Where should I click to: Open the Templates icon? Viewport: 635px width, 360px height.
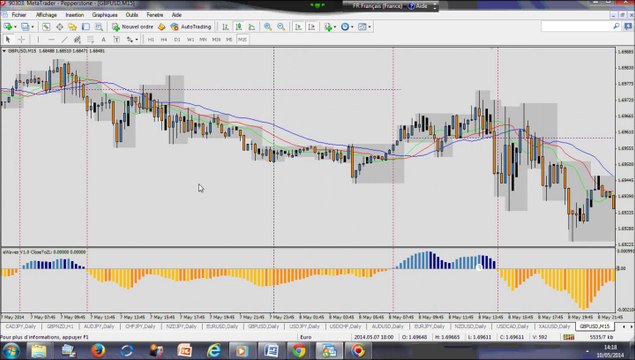pyautogui.click(x=362, y=27)
